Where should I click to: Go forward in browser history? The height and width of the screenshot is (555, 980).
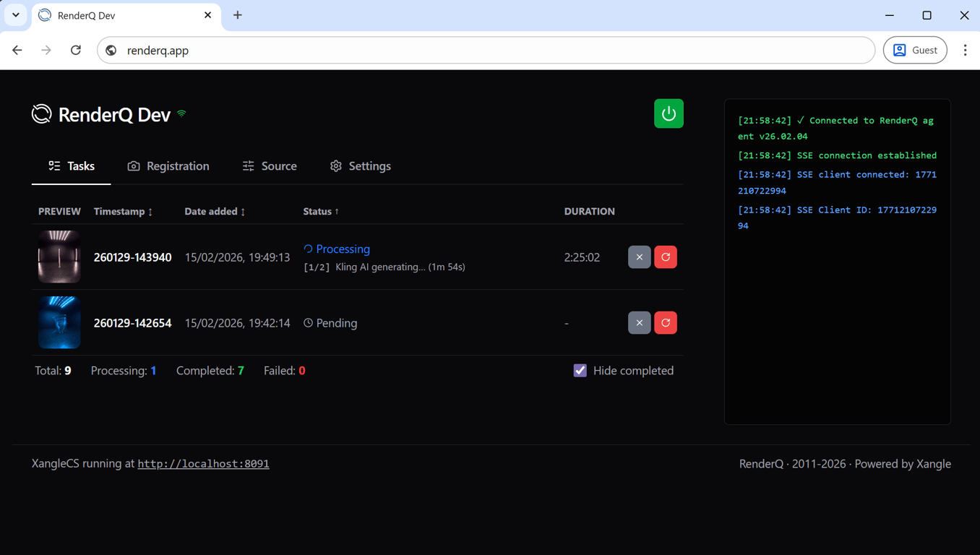click(46, 51)
